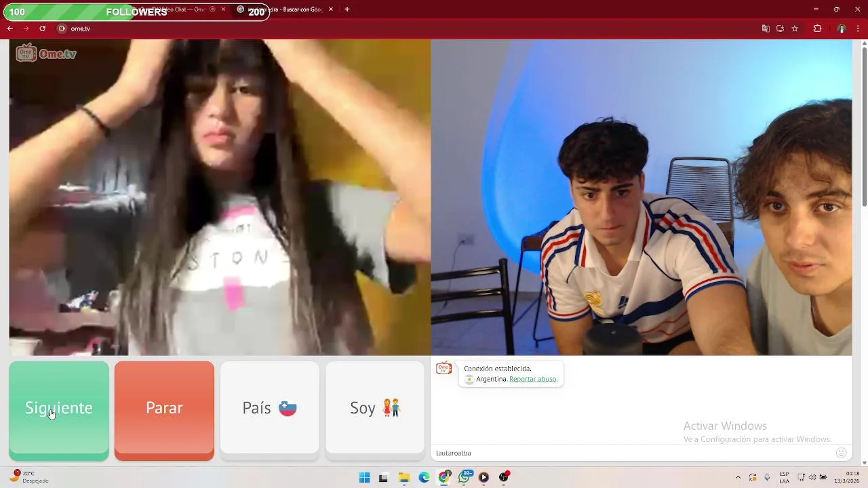The height and width of the screenshot is (488, 868).
Task: Click your own webcam video feed
Action: point(642,197)
